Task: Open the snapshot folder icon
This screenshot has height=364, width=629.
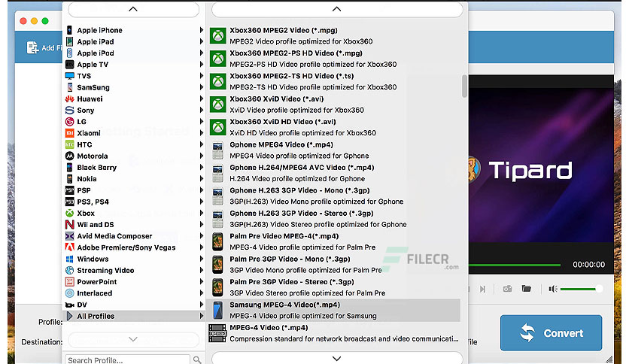Action: (527, 288)
